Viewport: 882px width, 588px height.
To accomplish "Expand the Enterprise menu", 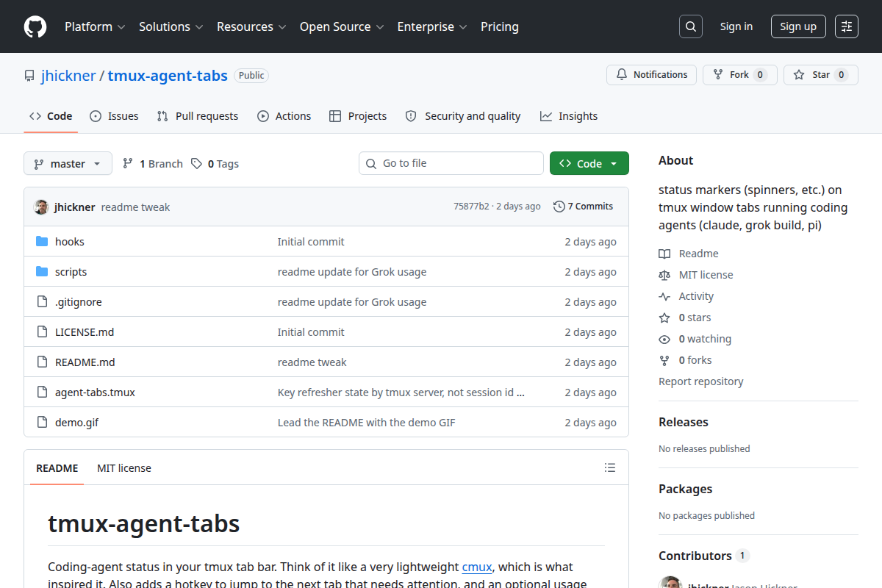I will [x=432, y=26].
